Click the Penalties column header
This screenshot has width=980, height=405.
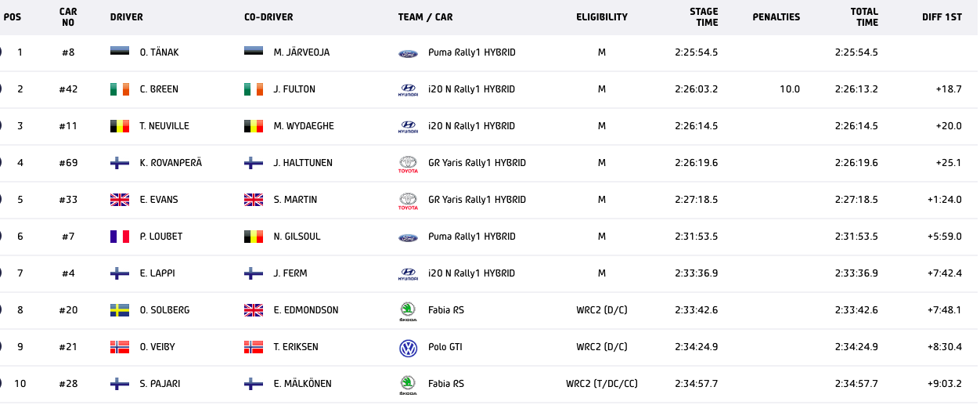coord(776,17)
